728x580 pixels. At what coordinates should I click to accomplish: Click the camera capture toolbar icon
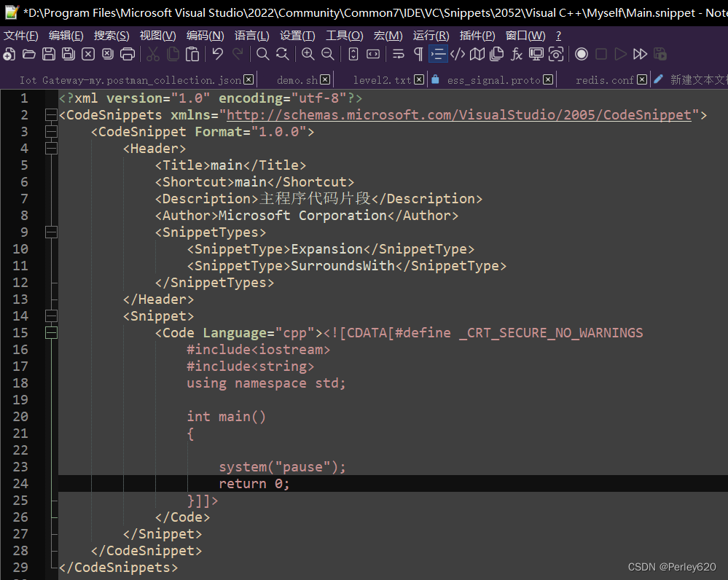[x=556, y=55]
